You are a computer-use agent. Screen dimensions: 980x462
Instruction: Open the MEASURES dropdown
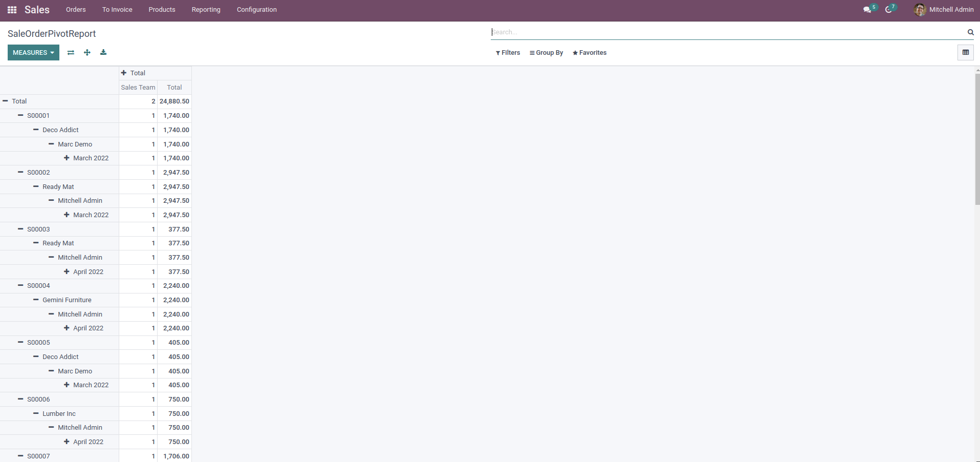click(x=33, y=52)
